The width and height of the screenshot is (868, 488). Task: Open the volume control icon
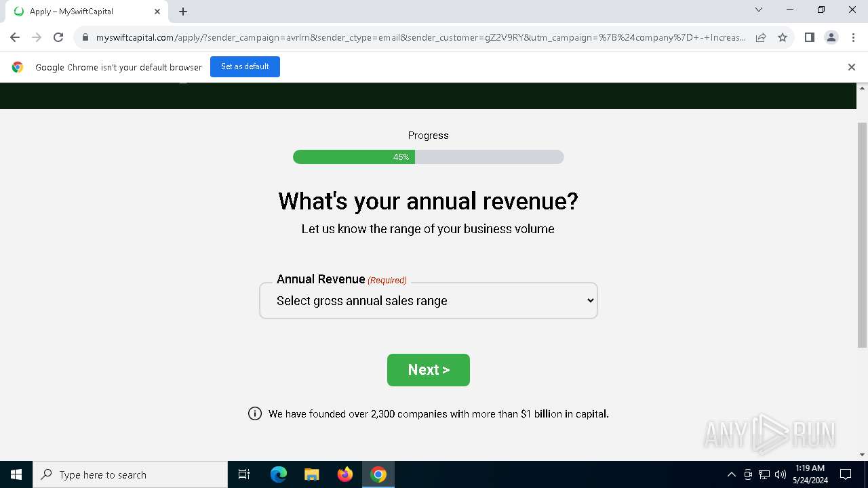click(x=781, y=474)
